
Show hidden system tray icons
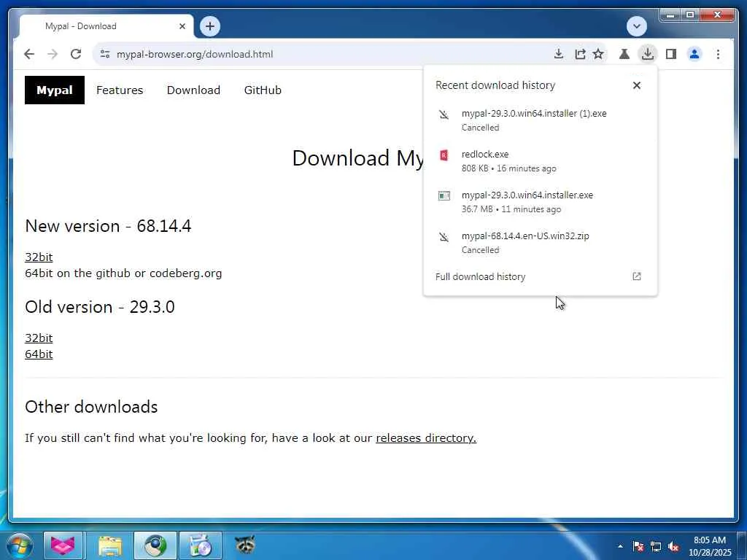click(x=620, y=546)
